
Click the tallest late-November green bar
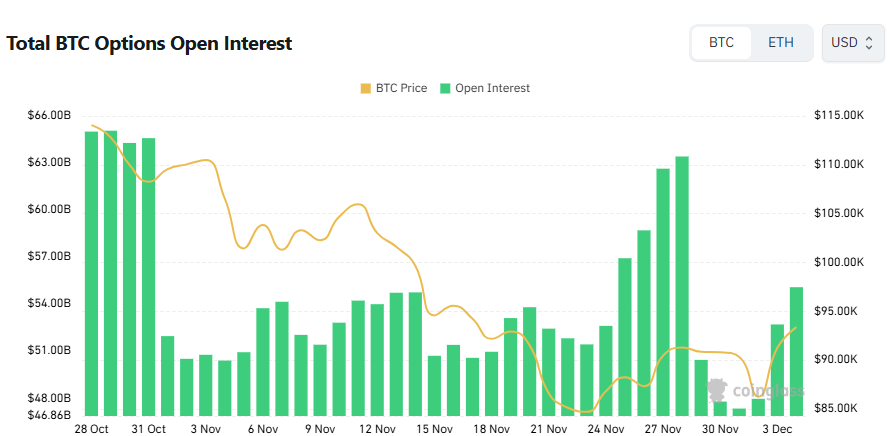tap(682, 285)
